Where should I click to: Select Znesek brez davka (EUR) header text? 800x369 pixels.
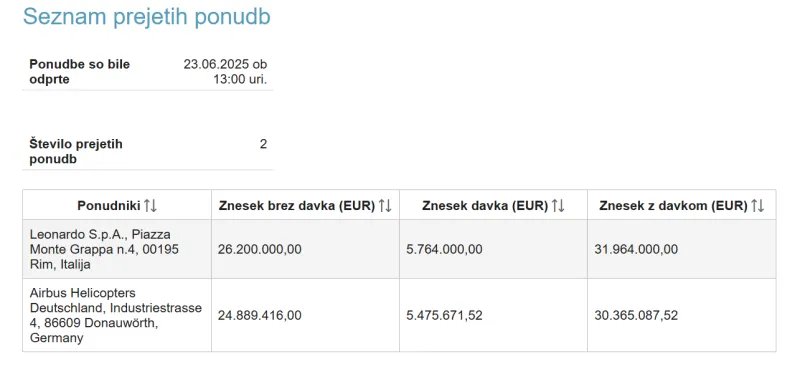coord(298,206)
